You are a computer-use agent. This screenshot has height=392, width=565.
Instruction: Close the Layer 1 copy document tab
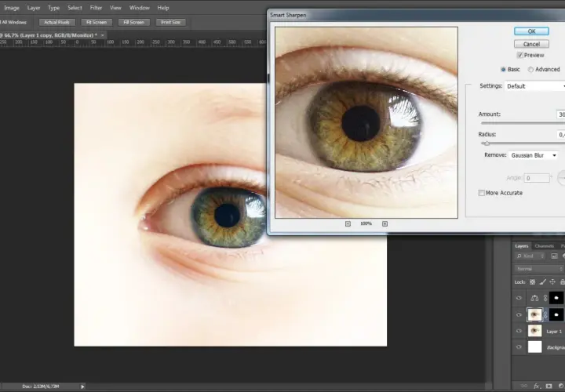coord(102,35)
